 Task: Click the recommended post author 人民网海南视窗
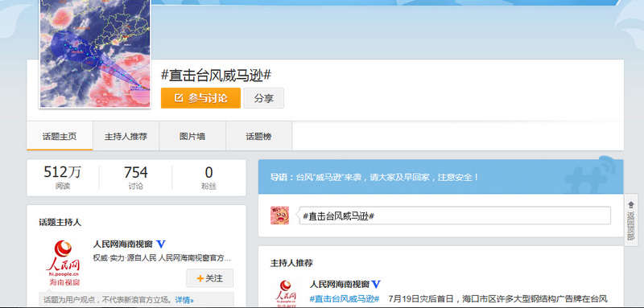[x=340, y=284]
